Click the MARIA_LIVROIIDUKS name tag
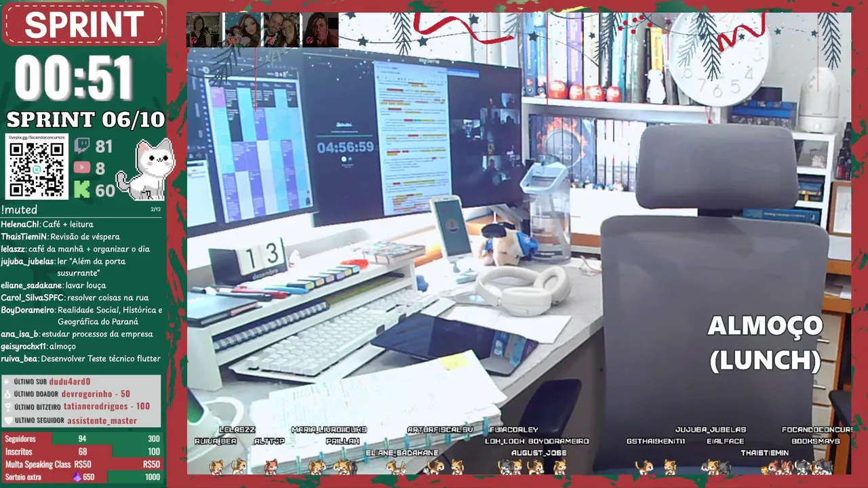The image size is (868, 488). coord(329,430)
